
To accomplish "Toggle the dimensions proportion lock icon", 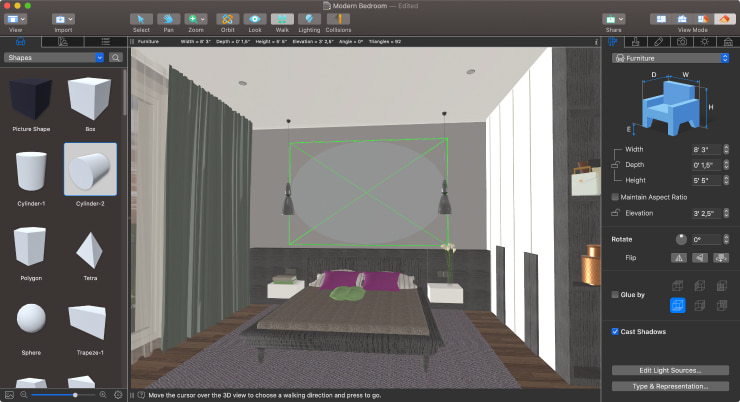I will click(615, 165).
